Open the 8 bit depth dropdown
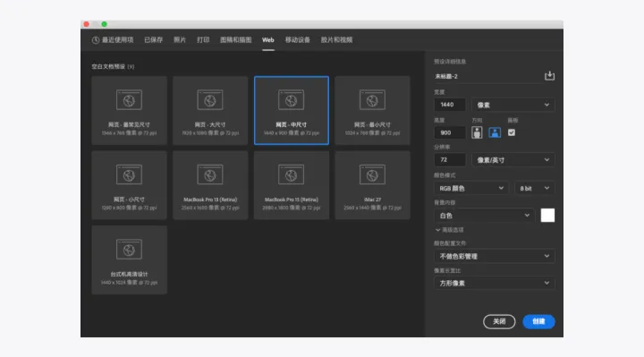 (534, 188)
